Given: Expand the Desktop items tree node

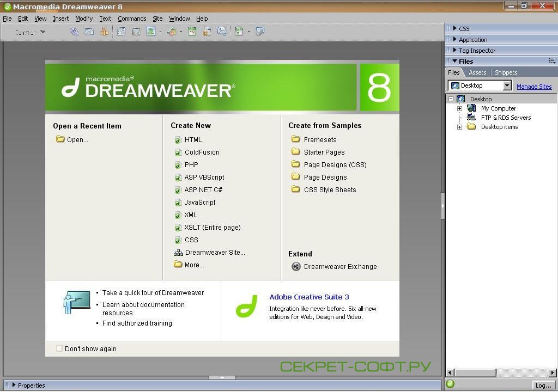Looking at the screenshot, I should 460,127.
